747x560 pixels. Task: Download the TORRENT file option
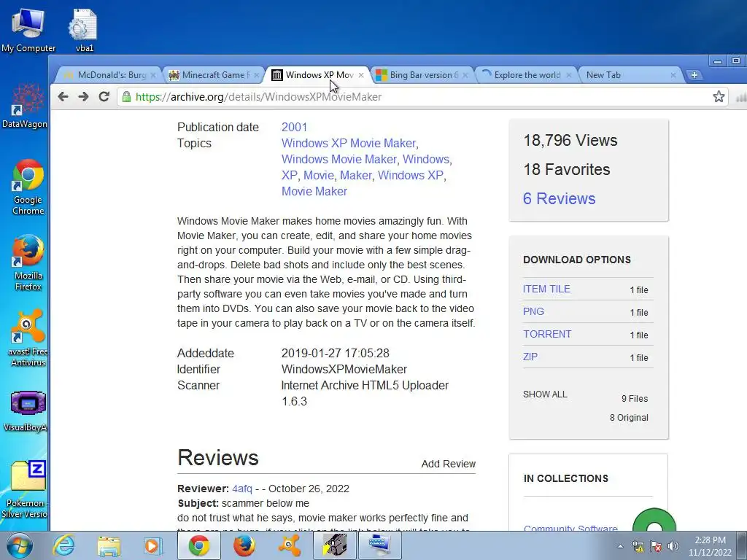(x=547, y=334)
